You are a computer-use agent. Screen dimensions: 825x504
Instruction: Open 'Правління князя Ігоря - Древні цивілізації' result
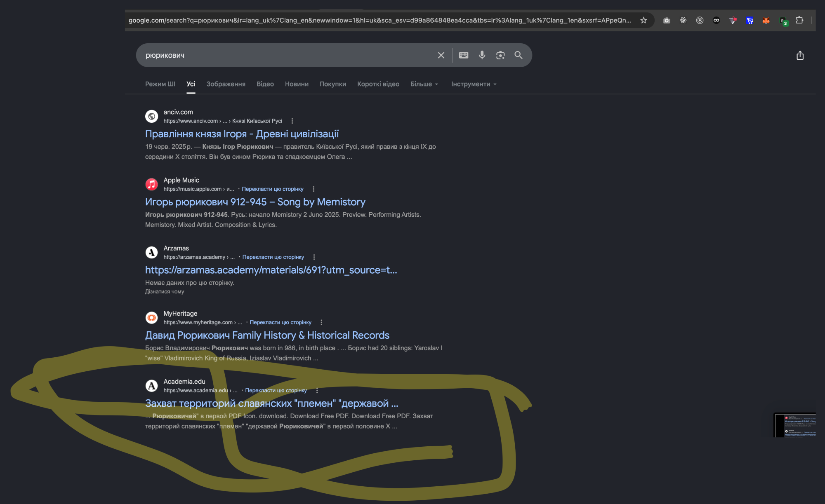pyautogui.click(x=242, y=134)
